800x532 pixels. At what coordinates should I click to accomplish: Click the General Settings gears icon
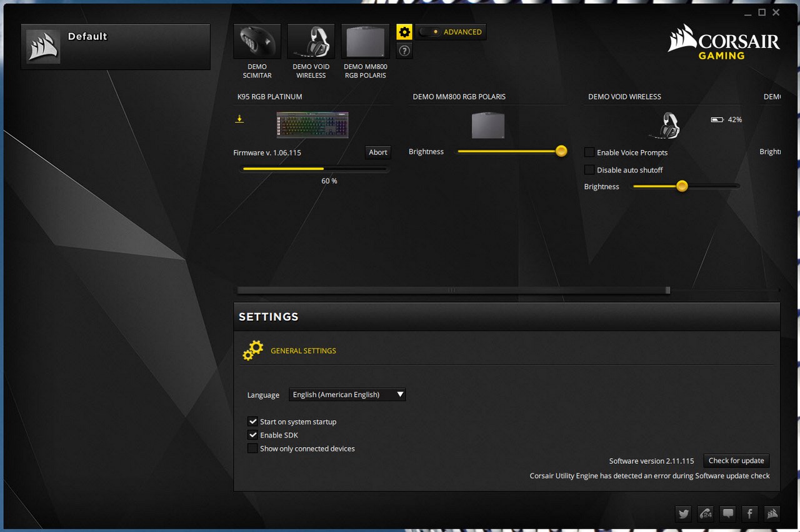(x=253, y=351)
